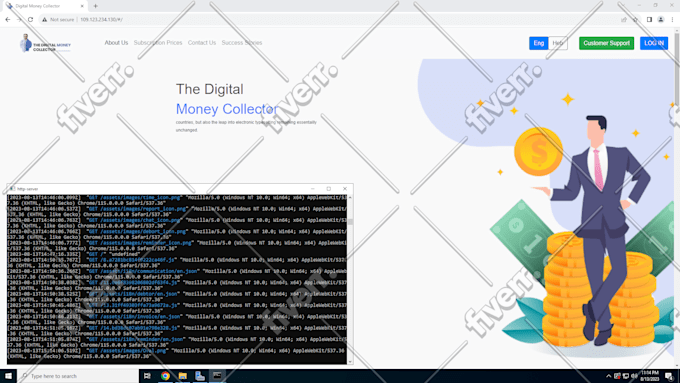
Task: Open About Us page
Action: click(116, 43)
